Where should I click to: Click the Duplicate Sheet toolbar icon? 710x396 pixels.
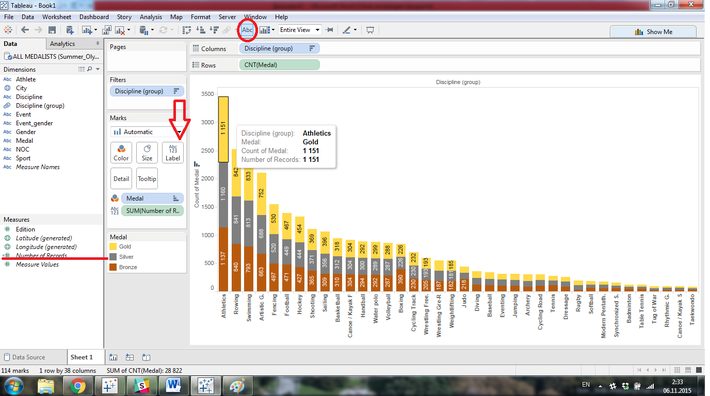tap(106, 30)
